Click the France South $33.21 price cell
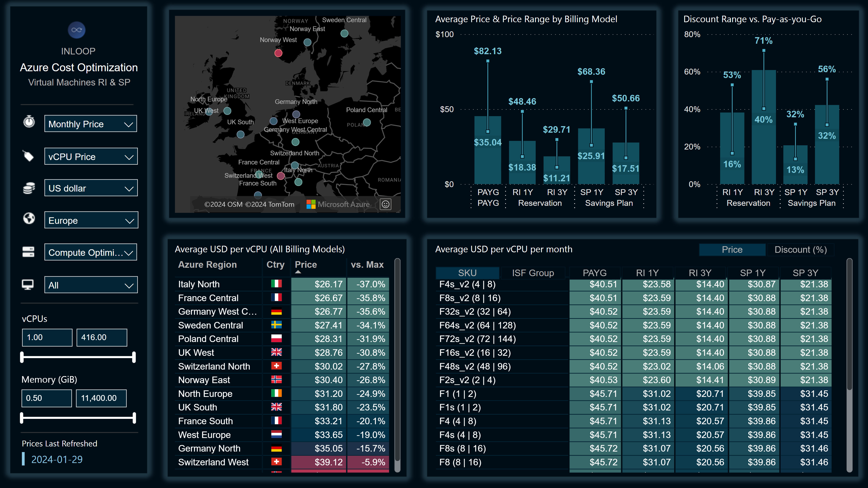The height and width of the screenshot is (488, 868). coord(318,421)
